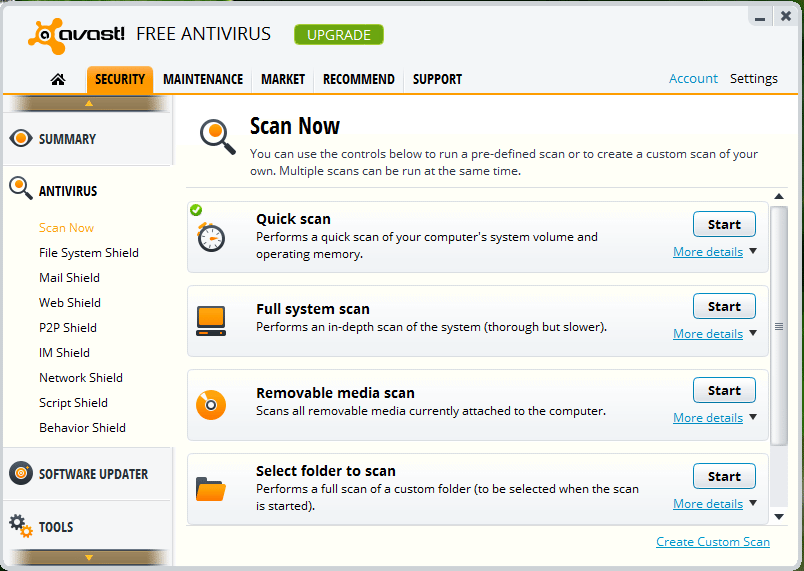This screenshot has width=804, height=571.
Task: Expand More details arrow for Quick scan
Action: 753,252
